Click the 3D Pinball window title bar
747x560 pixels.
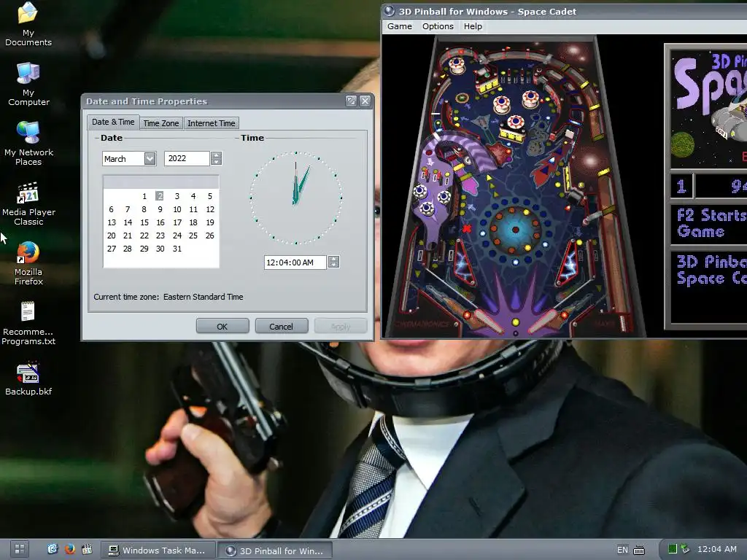[x=564, y=11]
